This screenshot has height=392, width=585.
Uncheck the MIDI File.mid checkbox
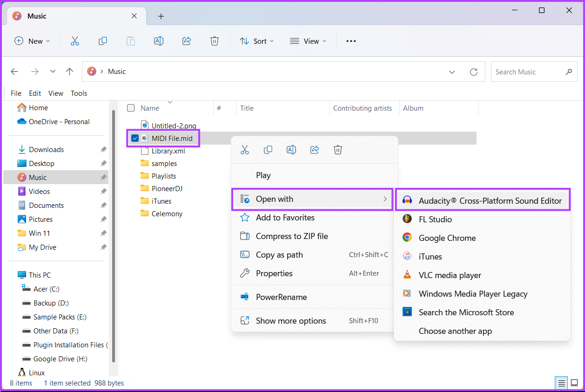[x=135, y=138]
